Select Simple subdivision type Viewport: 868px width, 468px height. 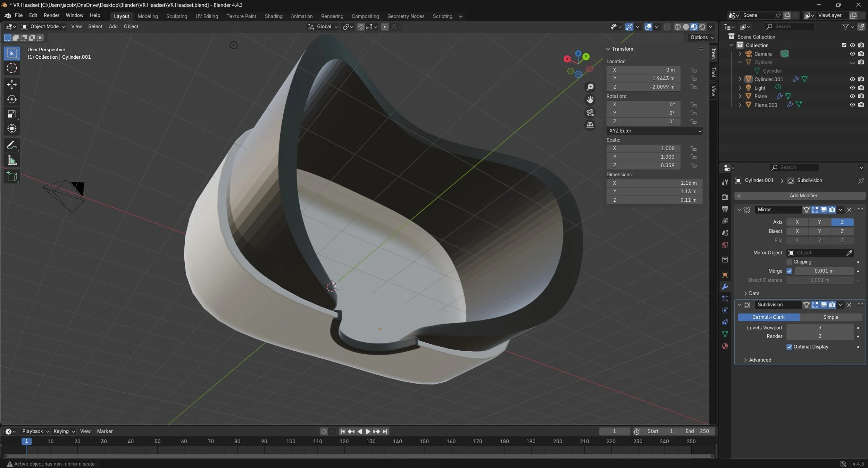point(830,317)
